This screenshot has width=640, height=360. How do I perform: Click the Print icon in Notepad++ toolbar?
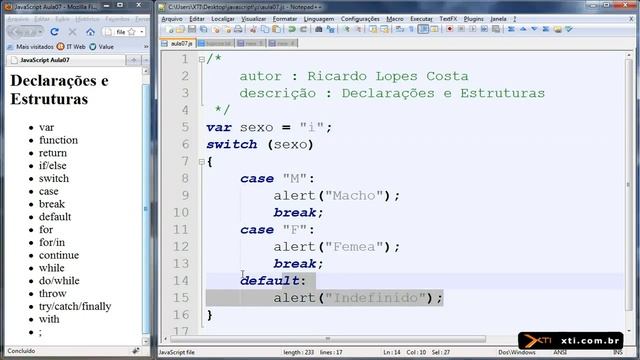pos(238,29)
